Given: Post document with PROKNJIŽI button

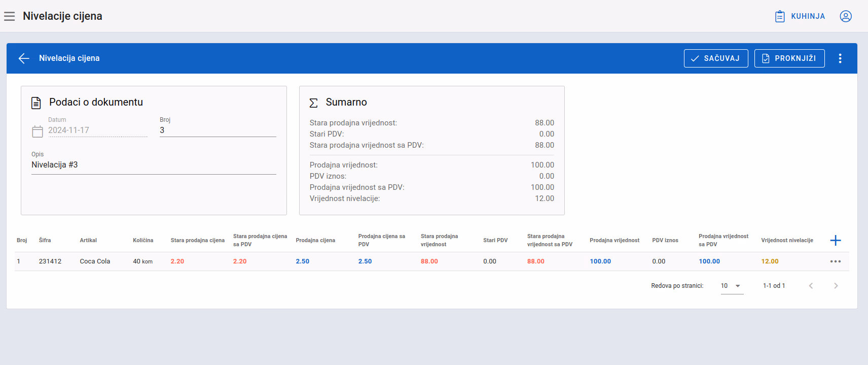Looking at the screenshot, I should pyautogui.click(x=789, y=58).
